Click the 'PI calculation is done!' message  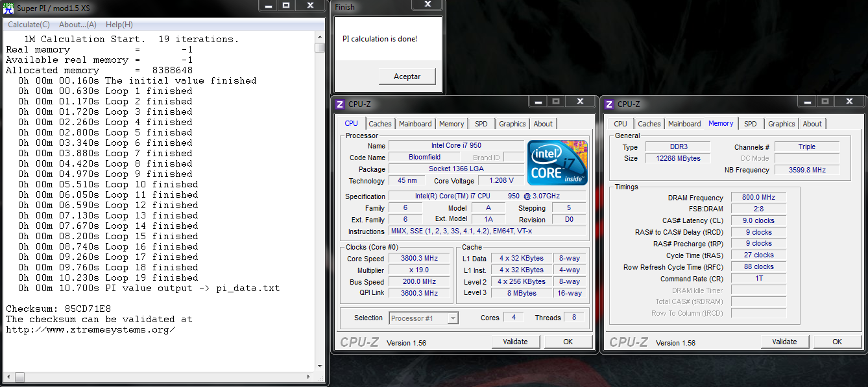(x=380, y=39)
